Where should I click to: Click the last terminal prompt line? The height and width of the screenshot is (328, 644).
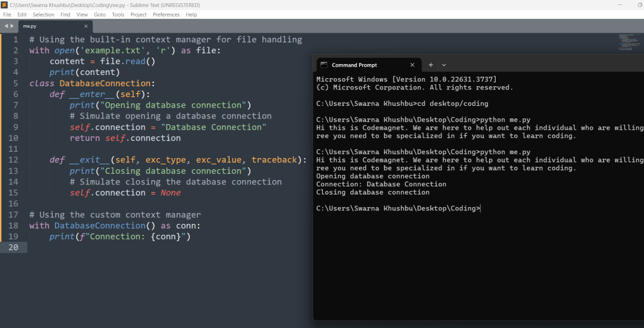coord(398,208)
